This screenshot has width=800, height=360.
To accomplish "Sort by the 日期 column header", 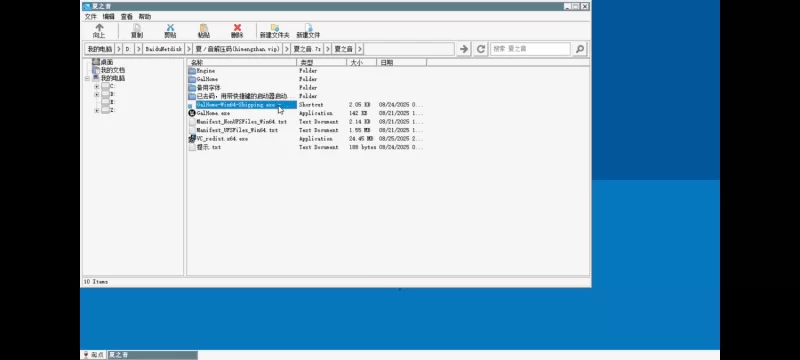I will click(x=401, y=62).
